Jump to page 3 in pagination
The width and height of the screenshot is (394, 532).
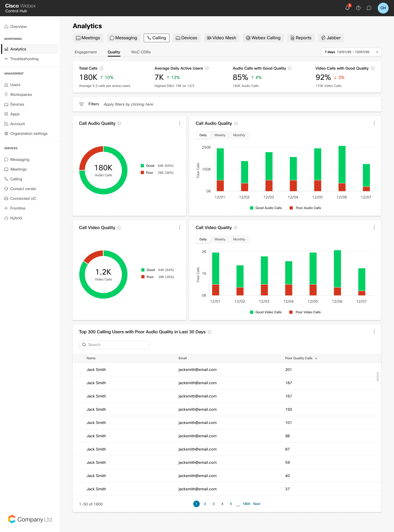[214, 504]
